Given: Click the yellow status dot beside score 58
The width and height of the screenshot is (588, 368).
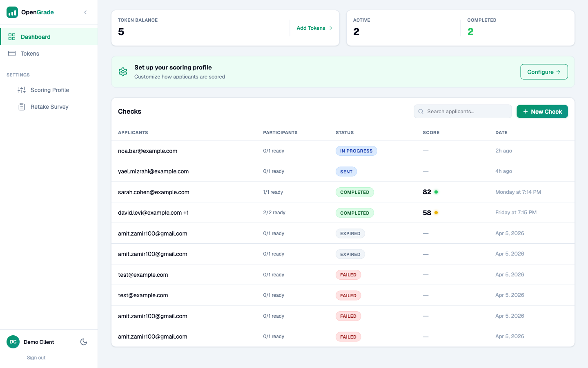Looking at the screenshot, I should click(436, 212).
